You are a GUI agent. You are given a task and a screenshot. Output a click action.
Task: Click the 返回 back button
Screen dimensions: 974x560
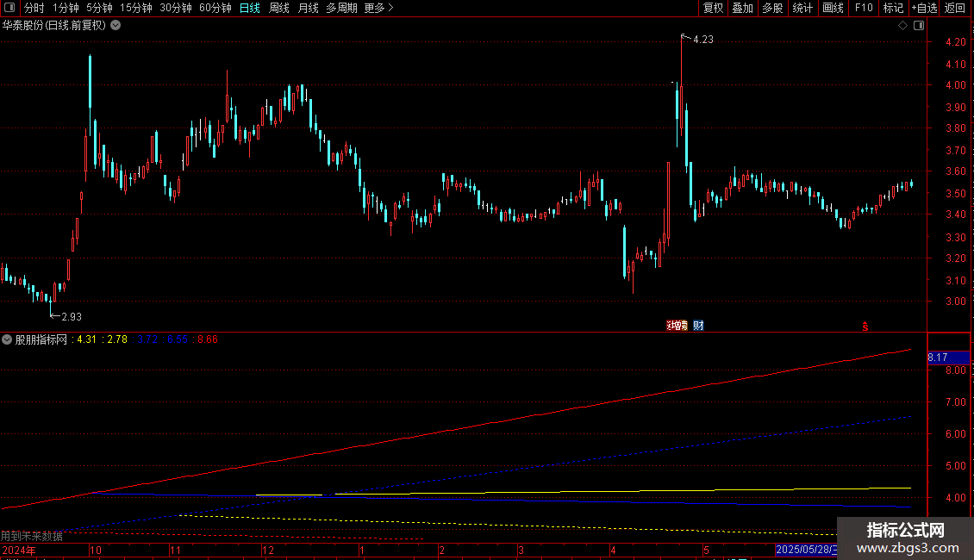(x=955, y=8)
